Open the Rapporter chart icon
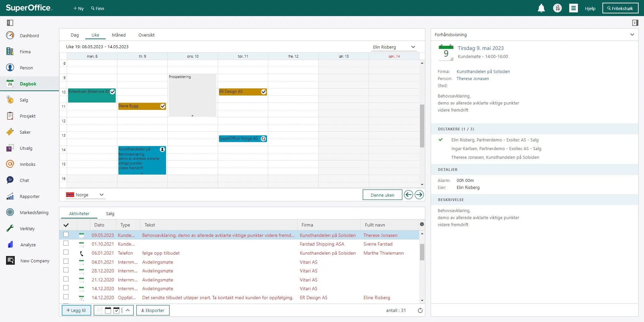 pos(10,196)
